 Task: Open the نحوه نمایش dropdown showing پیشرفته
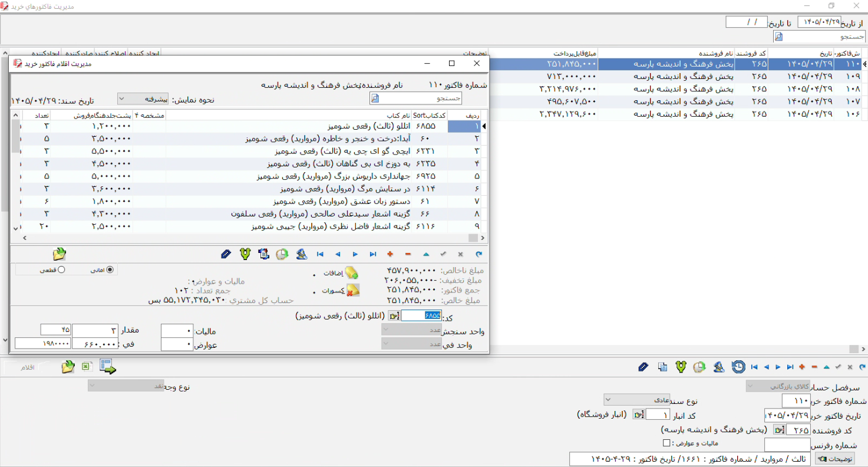pos(143,98)
